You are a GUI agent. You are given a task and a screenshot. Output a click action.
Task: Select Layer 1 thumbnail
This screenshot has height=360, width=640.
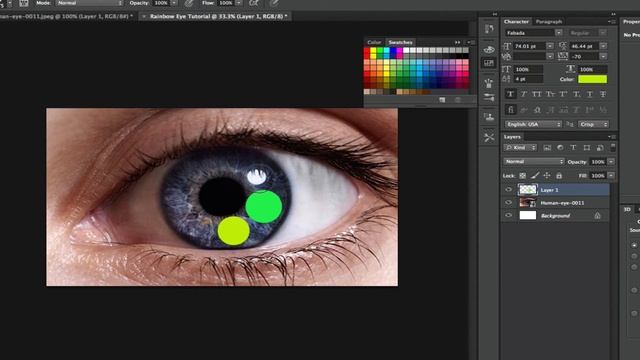[x=528, y=189]
